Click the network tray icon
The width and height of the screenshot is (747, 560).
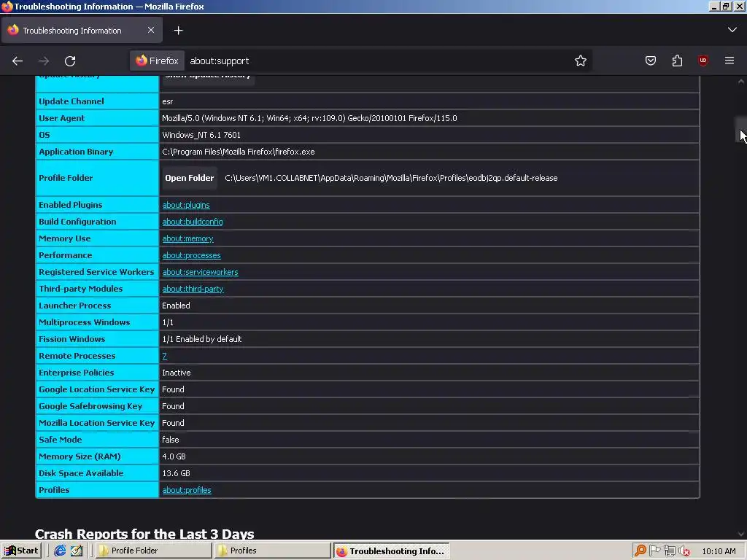(670, 551)
